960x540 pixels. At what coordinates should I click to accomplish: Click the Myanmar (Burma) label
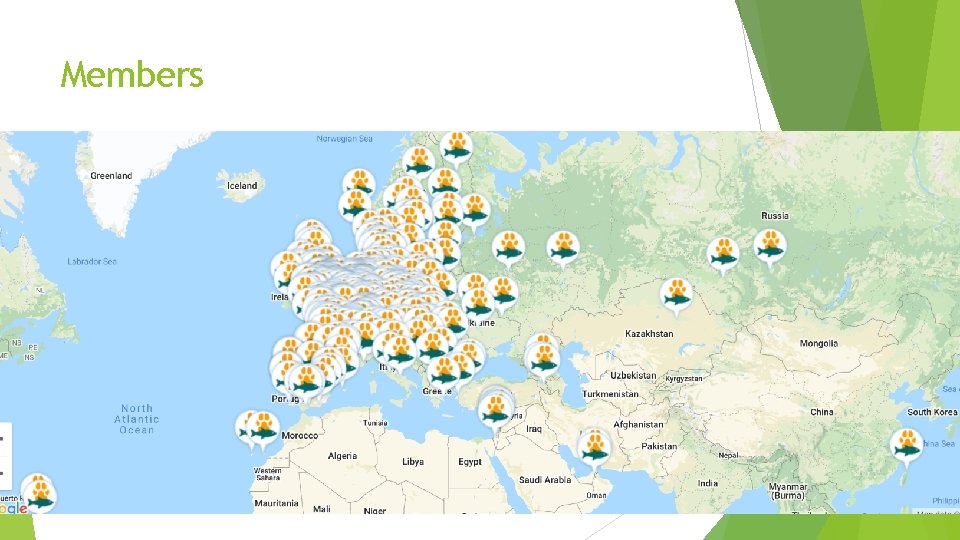pos(788,491)
